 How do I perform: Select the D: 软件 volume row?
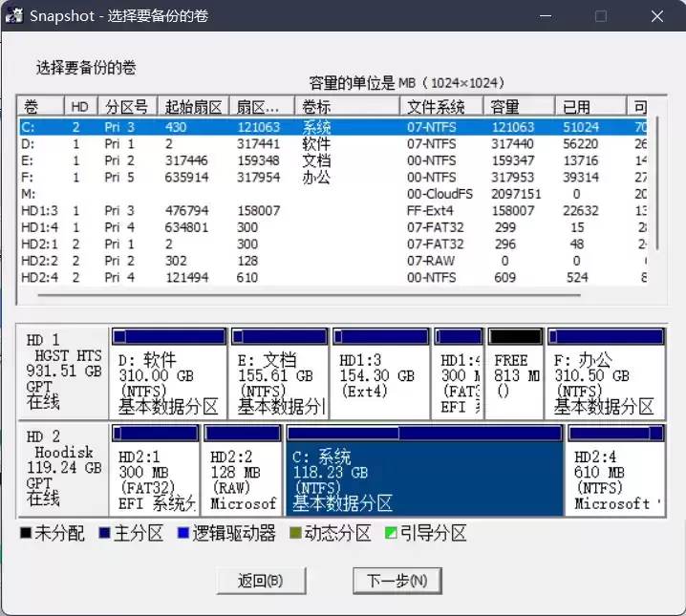pos(332,144)
